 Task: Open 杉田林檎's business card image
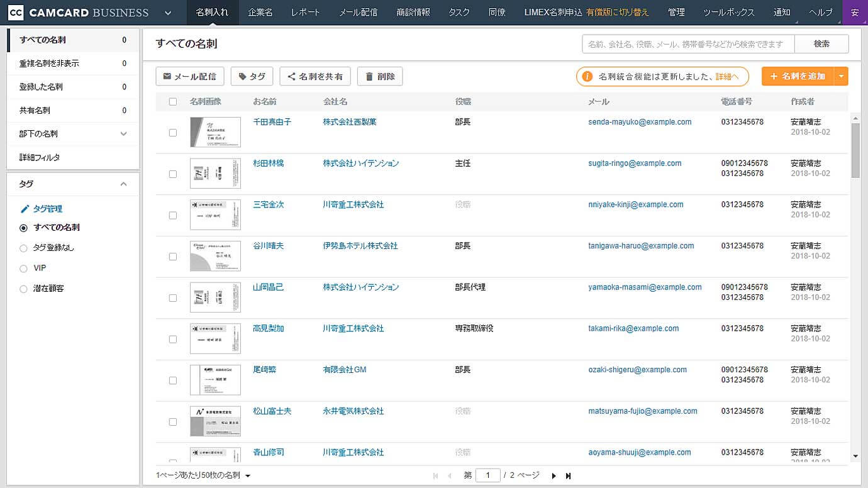coord(215,174)
